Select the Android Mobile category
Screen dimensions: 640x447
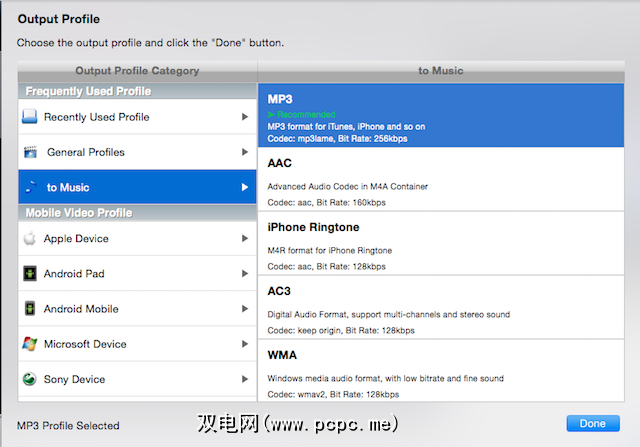click(137, 309)
